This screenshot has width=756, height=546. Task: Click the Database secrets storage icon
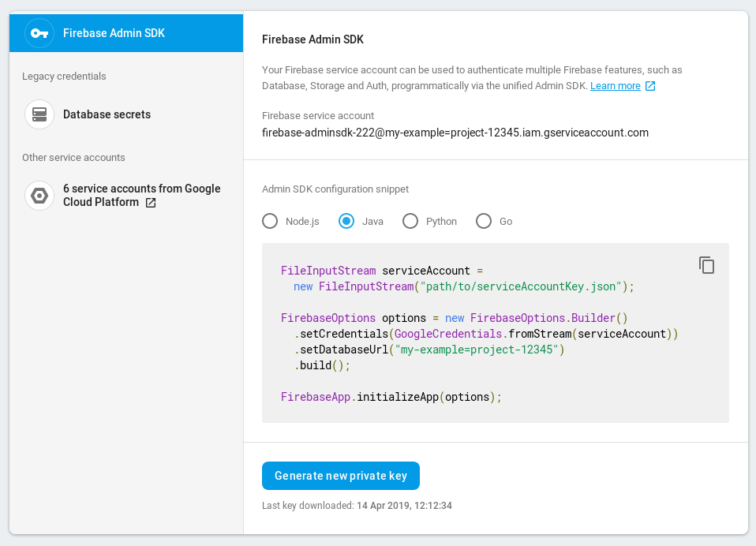[39, 114]
